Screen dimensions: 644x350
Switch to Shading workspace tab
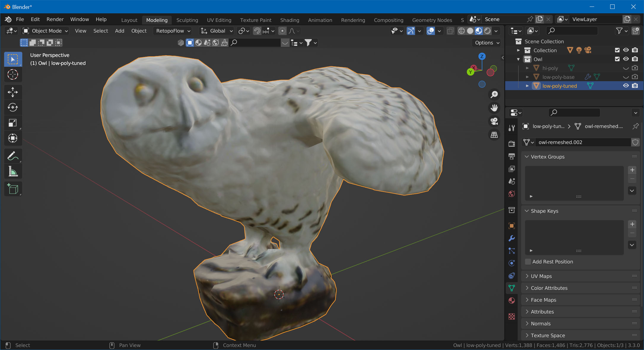290,20
